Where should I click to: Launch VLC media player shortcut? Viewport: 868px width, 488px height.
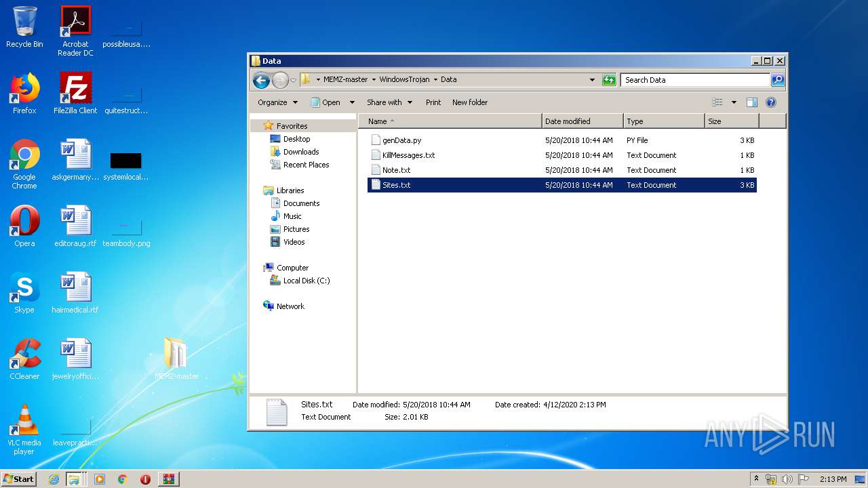(x=24, y=430)
